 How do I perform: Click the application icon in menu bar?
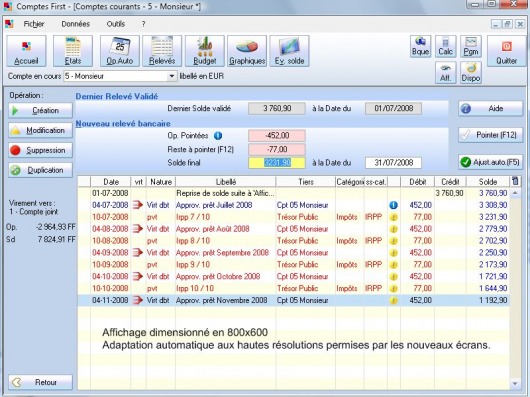pyautogui.click(x=9, y=24)
